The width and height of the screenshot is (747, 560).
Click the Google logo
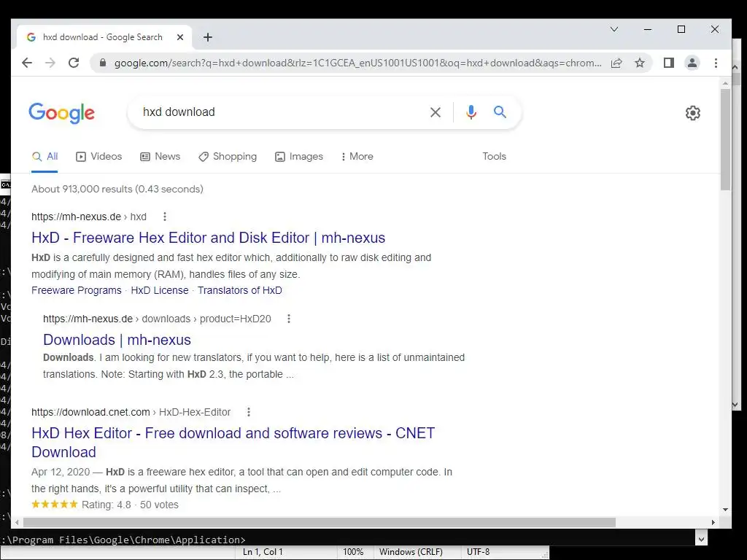[x=62, y=113]
